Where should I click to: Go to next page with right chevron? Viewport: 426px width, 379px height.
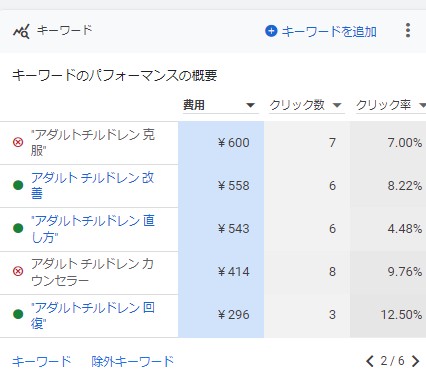click(415, 361)
